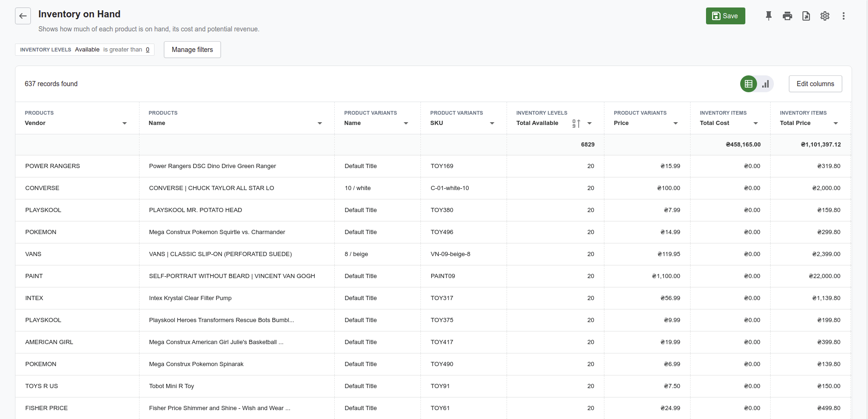Click variant 8 / beige
This screenshot has height=419, width=868.
click(x=356, y=254)
